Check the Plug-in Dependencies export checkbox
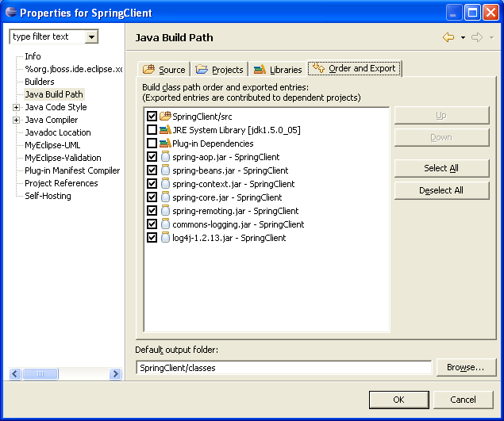Screen dimensions: 504x421 152,143
